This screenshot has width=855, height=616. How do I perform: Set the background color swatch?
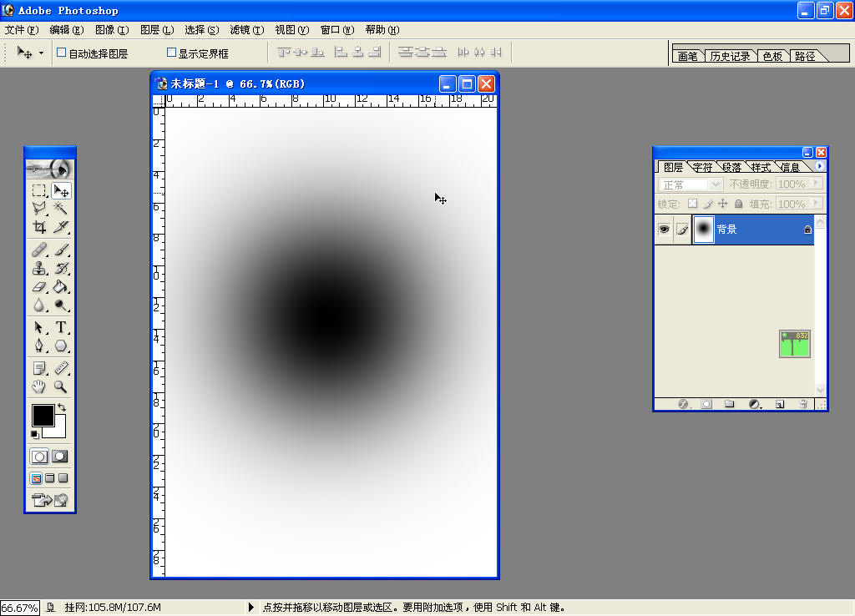coord(59,431)
